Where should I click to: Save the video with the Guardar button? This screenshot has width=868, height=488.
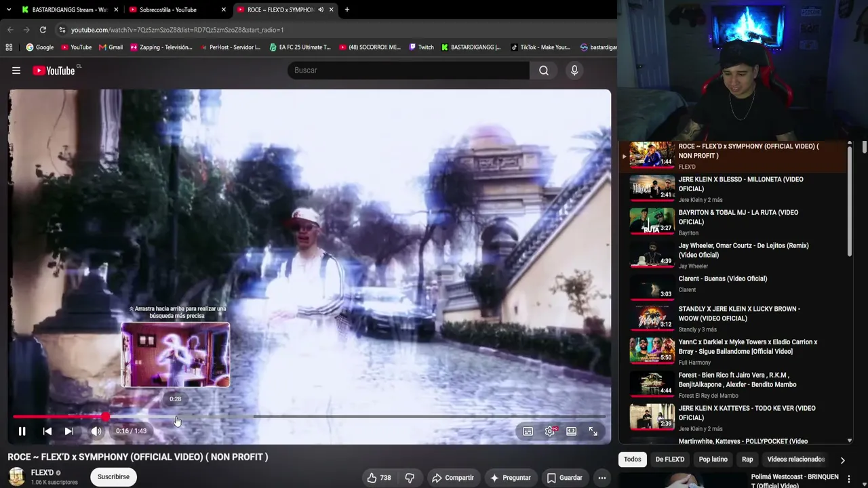pos(565,478)
